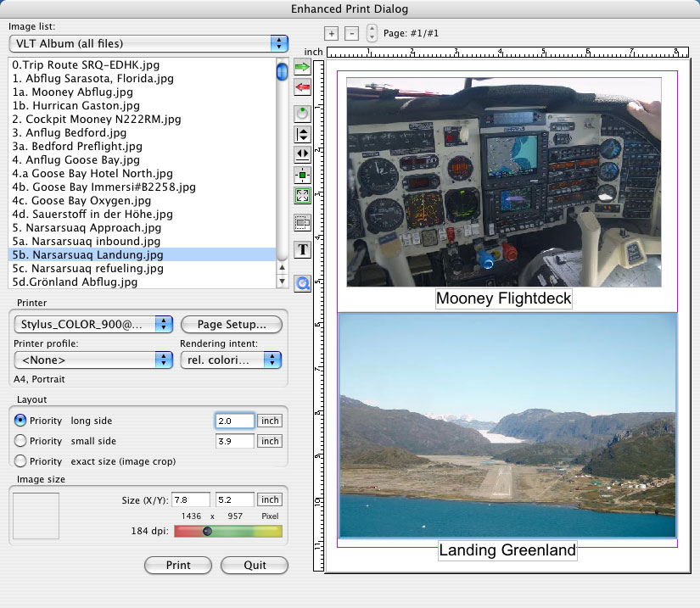Image resolution: width=700 pixels, height=608 pixels.
Task: Click the horizontal centering arrows icon
Action: (302, 154)
